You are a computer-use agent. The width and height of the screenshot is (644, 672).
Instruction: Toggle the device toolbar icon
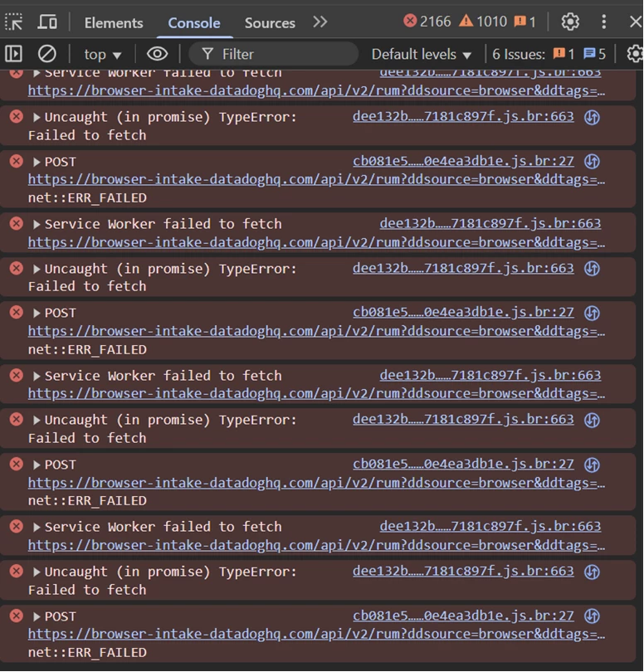pos(46,22)
